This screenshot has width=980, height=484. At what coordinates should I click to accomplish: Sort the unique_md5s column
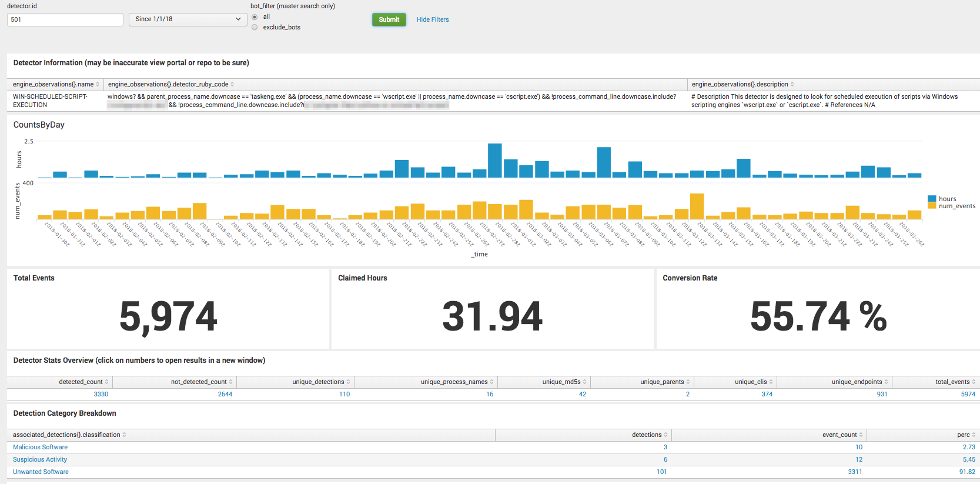[x=584, y=382]
